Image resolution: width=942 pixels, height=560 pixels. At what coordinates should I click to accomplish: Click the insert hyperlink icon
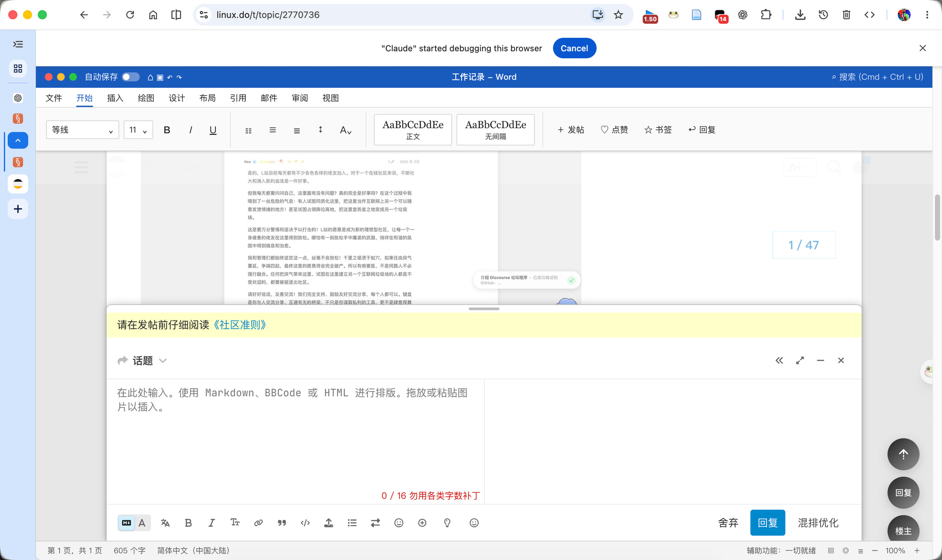tap(259, 523)
